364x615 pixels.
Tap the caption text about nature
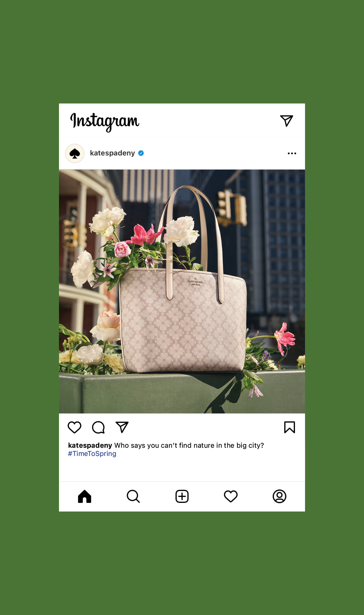point(189,445)
